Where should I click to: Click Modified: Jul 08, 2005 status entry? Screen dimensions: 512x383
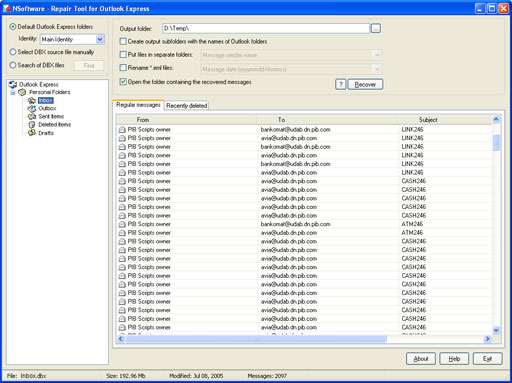pyautogui.click(x=196, y=376)
